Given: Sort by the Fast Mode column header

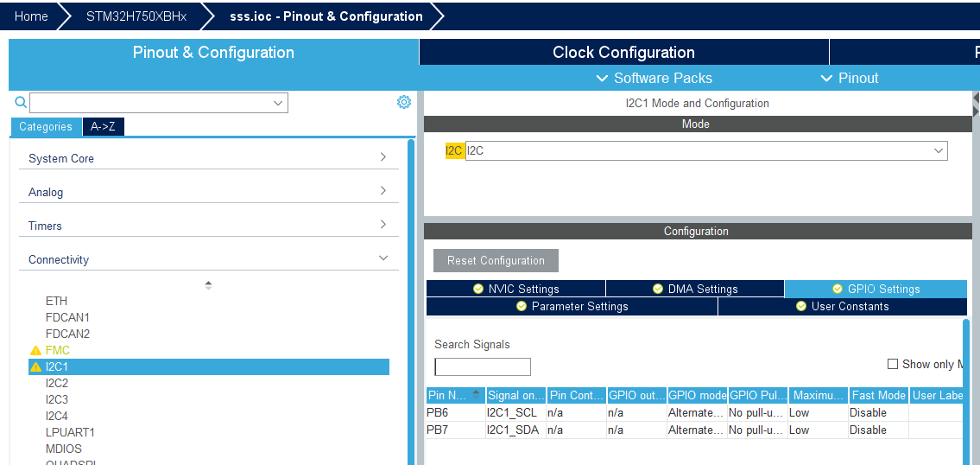Looking at the screenshot, I should click(x=878, y=395).
